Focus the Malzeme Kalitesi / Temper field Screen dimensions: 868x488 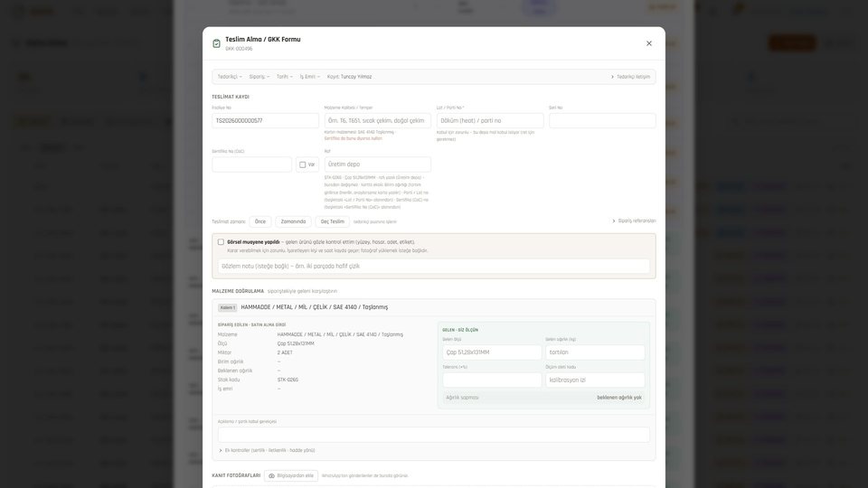378,120
